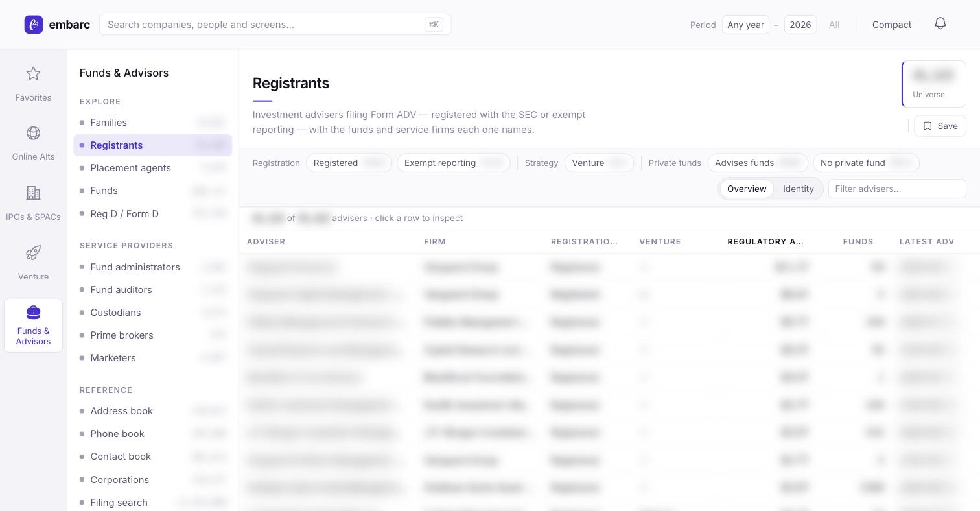Open Fund administrators list
This screenshot has height=511, width=980.
pos(153,267)
